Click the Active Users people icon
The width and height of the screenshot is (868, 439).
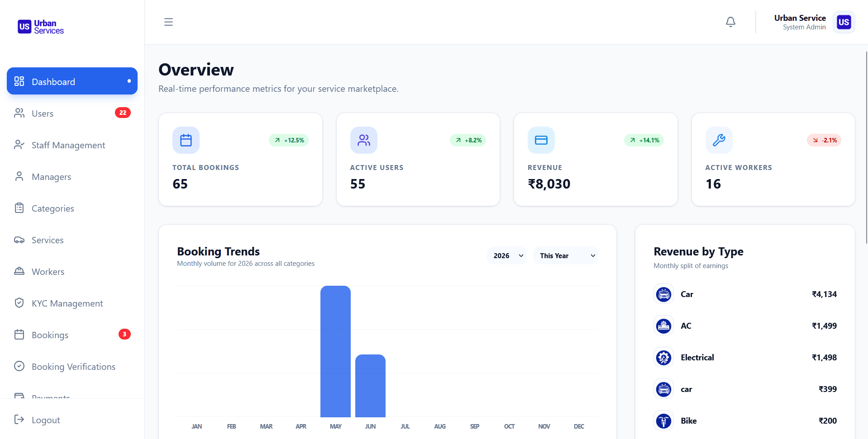pyautogui.click(x=364, y=140)
